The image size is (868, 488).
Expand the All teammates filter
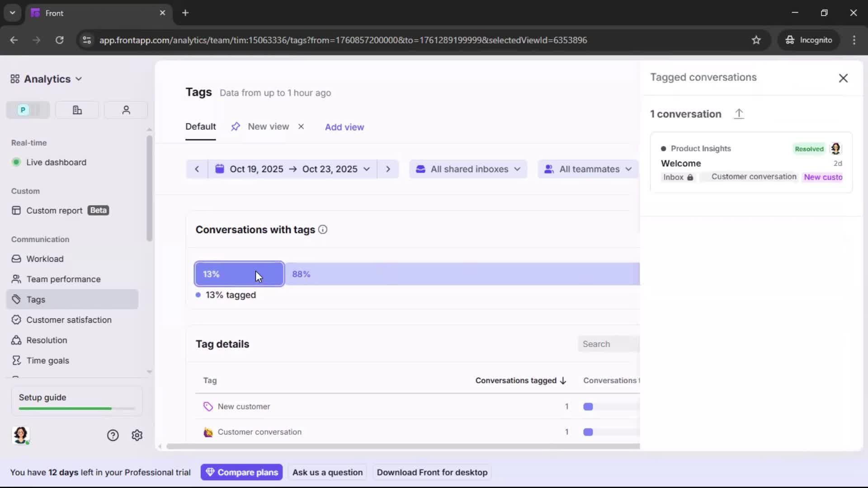pos(588,169)
